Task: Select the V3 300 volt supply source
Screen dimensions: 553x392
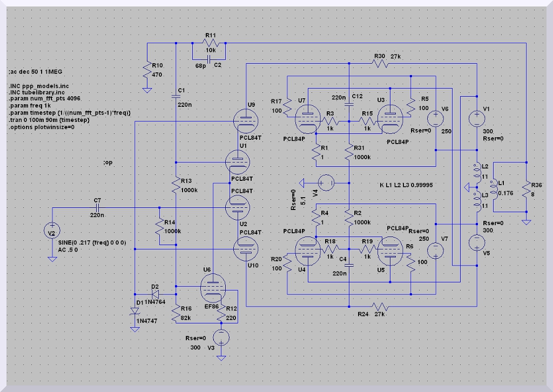Action: pyautogui.click(x=221, y=337)
